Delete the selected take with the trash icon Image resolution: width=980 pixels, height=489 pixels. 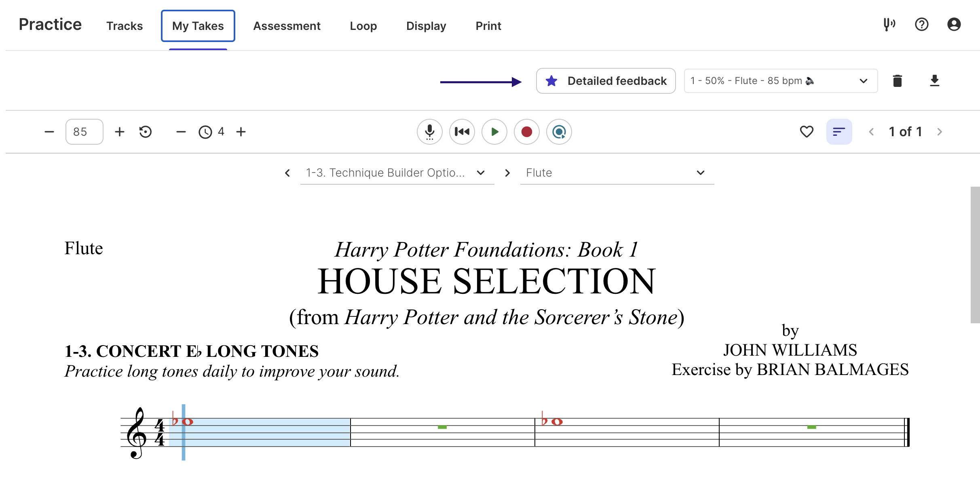tap(897, 81)
